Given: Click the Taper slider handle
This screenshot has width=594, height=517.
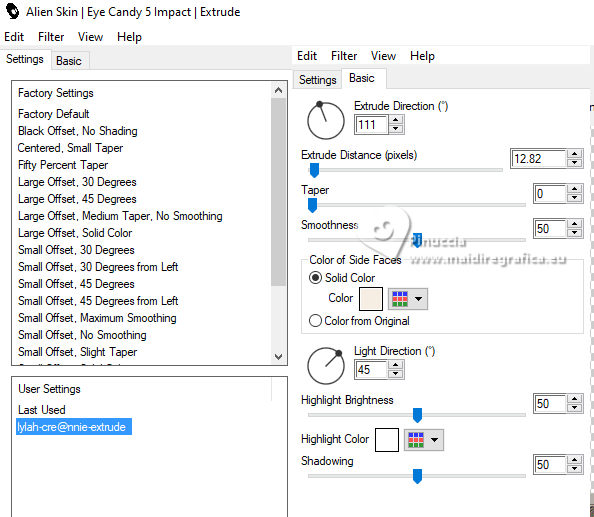Looking at the screenshot, I should (312, 205).
